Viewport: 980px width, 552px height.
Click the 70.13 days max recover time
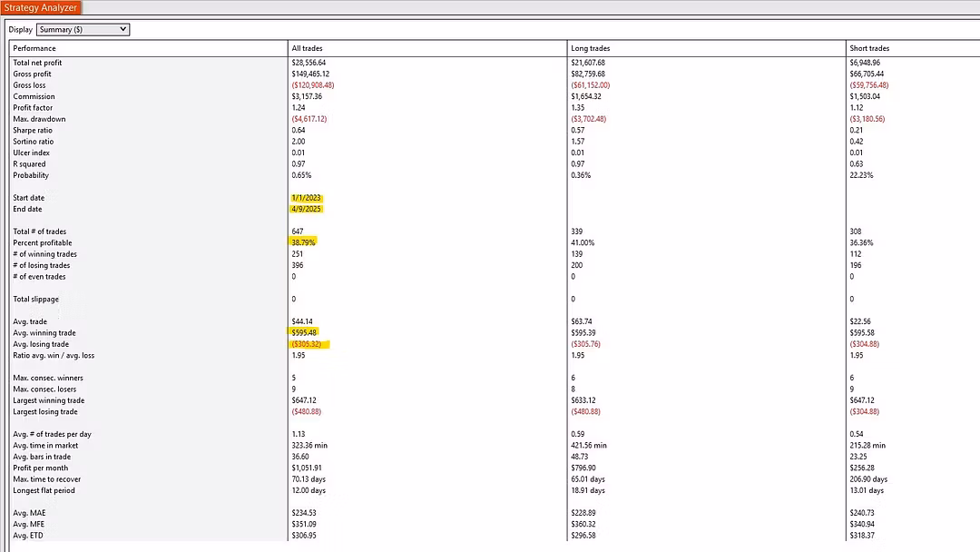tap(309, 478)
